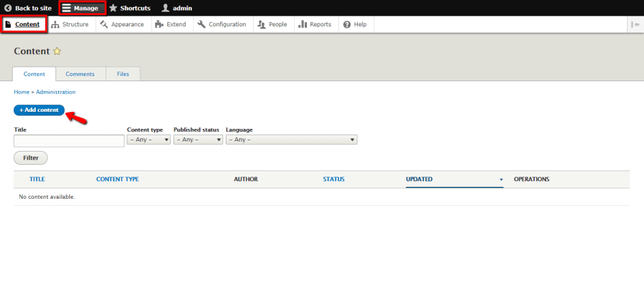Screen dimensions: 644x295
Task: Open the Help page
Action: [x=355, y=25]
